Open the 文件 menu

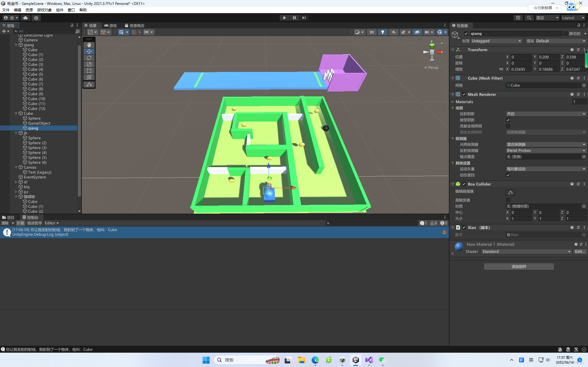6,10
